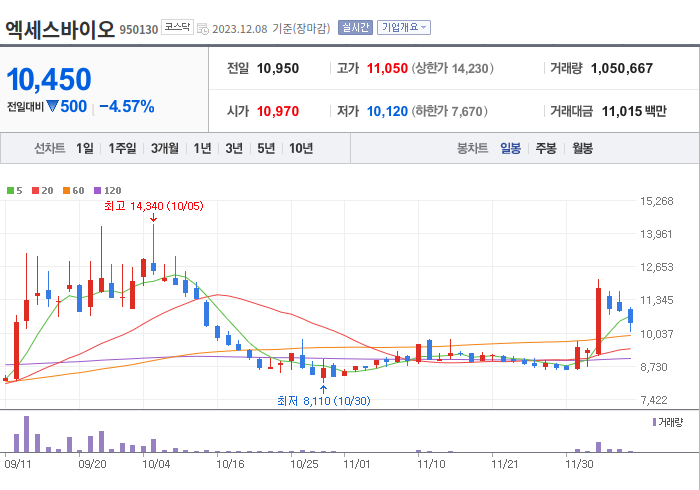
Task: Click the 저가 value 10,120
Action: click(387, 111)
